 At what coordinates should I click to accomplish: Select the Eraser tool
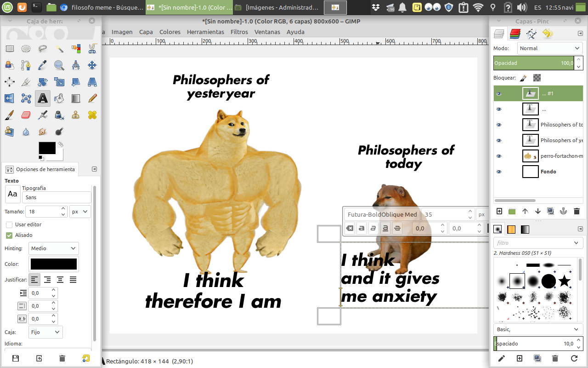click(x=26, y=115)
